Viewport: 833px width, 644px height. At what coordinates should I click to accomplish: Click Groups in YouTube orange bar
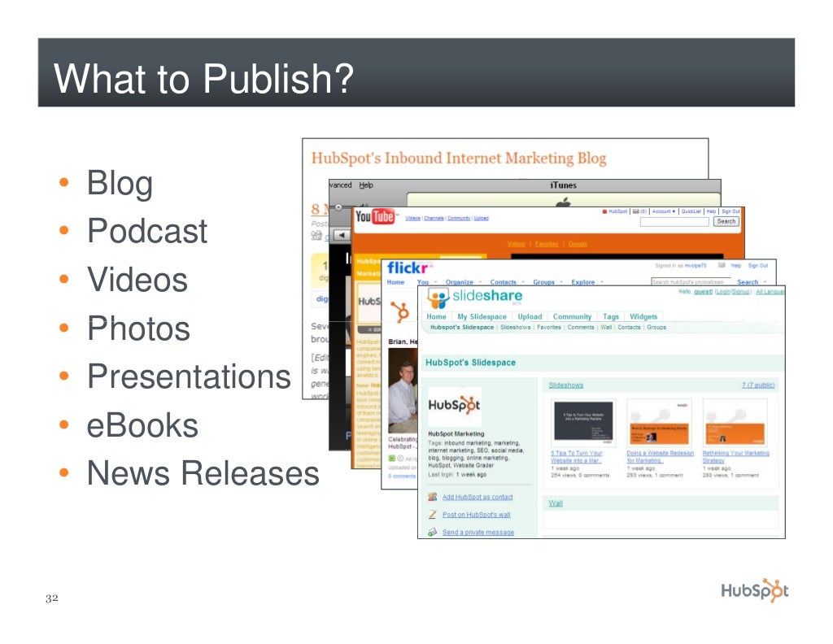pyautogui.click(x=578, y=244)
